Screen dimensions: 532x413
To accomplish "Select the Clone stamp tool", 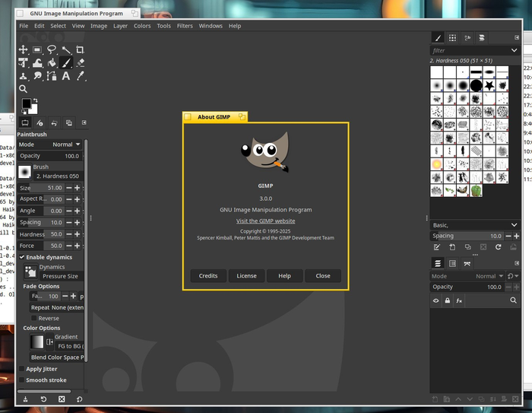I will point(23,76).
